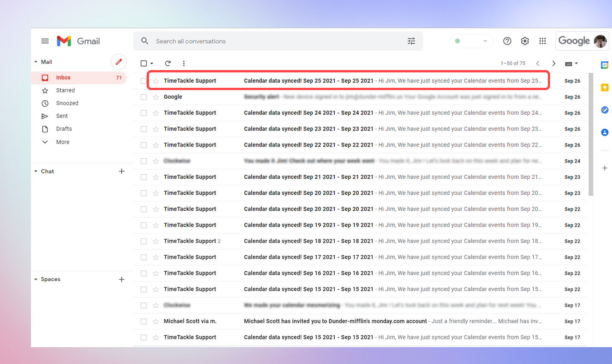Collapse the Chat section
The height and width of the screenshot is (364, 612).
[36, 171]
